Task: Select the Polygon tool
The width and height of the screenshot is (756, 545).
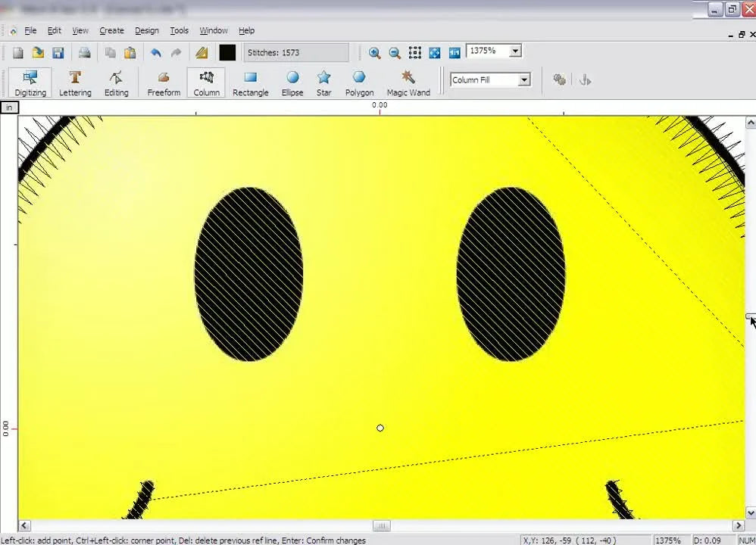Action: [359, 82]
